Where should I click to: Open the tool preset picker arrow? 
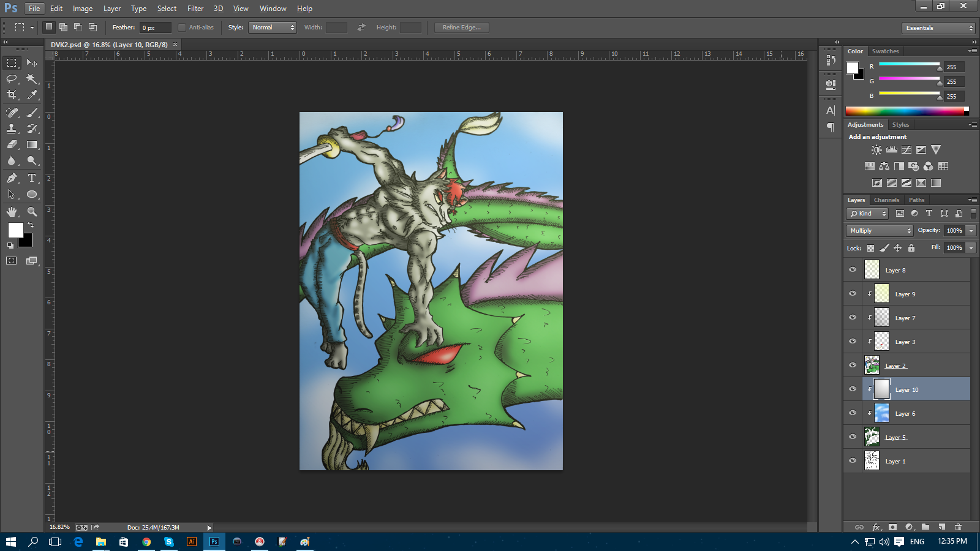(32, 28)
